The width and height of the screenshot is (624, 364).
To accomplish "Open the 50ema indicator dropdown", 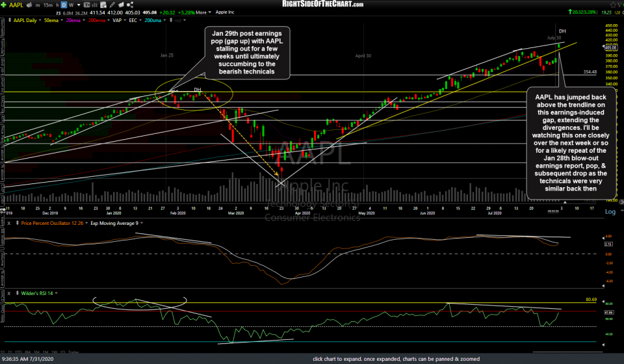I will coord(62,20).
